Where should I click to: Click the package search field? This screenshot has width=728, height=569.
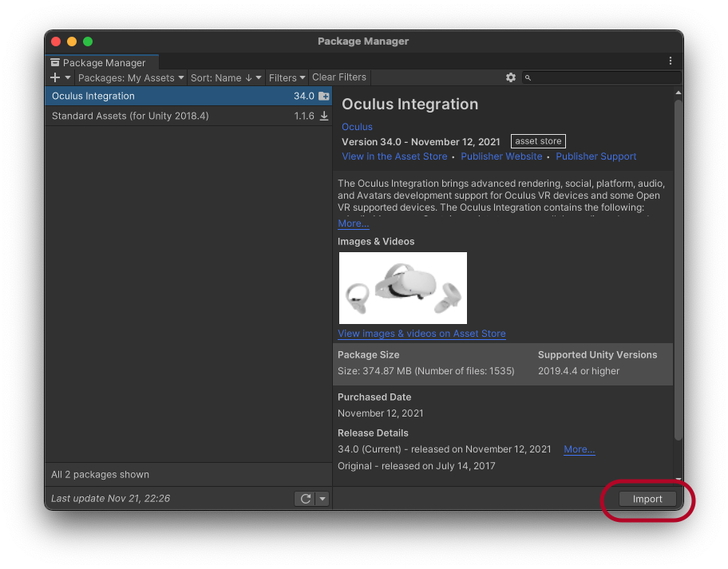(601, 77)
